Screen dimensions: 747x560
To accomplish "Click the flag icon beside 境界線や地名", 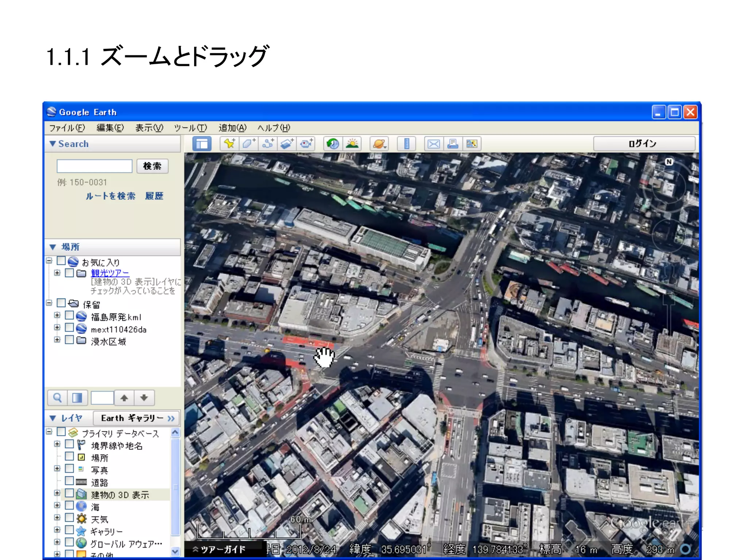I will [x=81, y=445].
